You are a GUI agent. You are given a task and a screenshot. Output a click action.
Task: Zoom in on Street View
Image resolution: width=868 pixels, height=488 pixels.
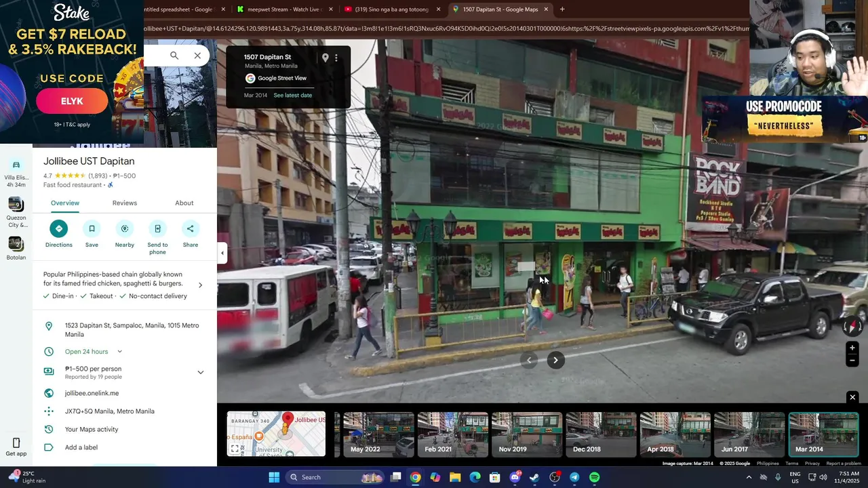tap(852, 348)
